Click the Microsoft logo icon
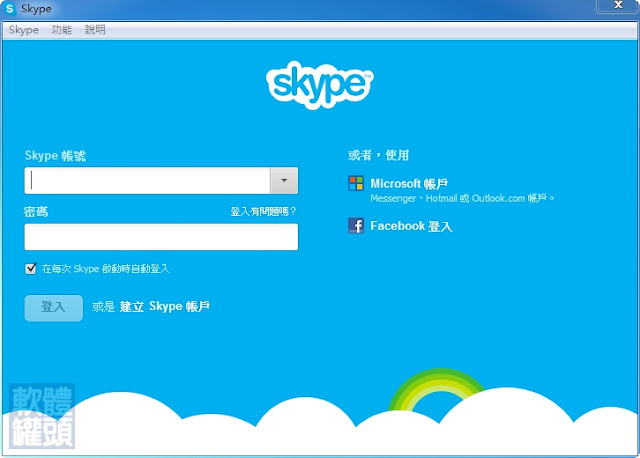Image resolution: width=640 pixels, height=458 pixels. click(x=356, y=183)
